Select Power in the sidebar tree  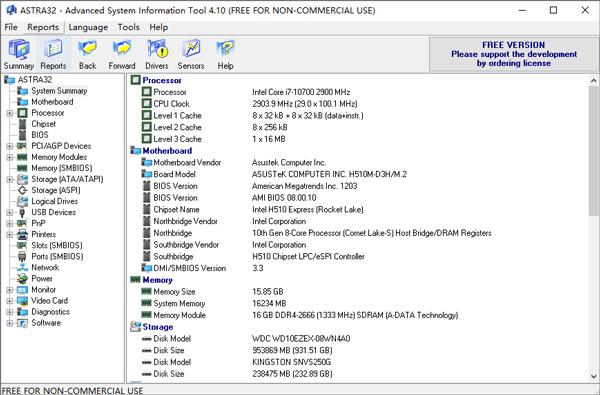(x=42, y=279)
